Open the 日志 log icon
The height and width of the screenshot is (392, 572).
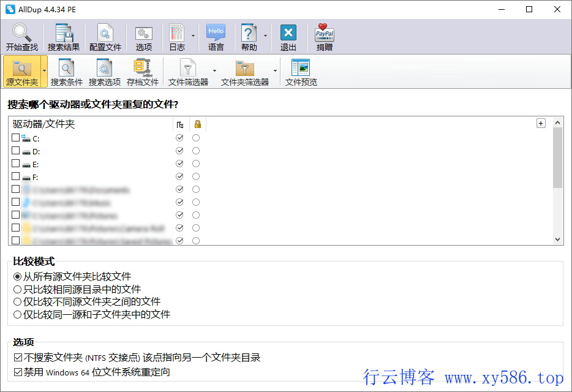click(177, 37)
